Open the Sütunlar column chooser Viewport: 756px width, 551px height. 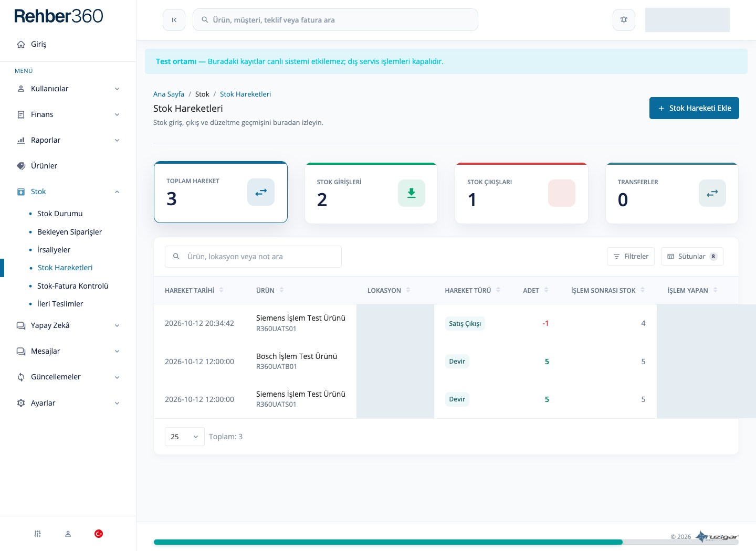click(692, 257)
